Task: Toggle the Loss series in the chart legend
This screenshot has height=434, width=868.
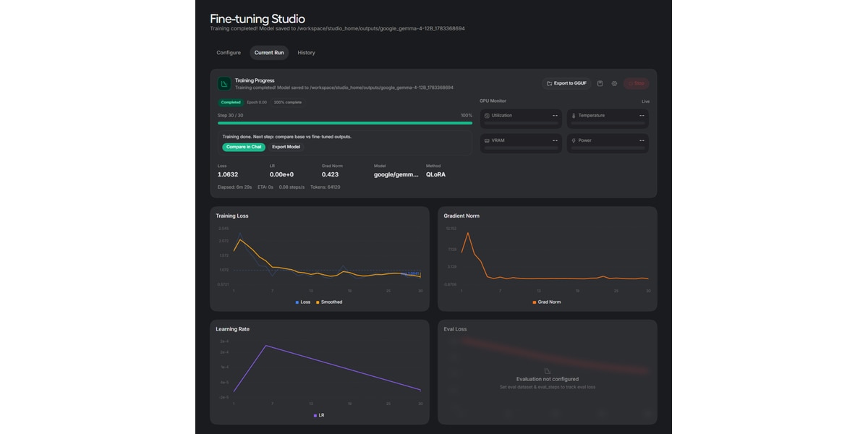Action: tap(303, 302)
